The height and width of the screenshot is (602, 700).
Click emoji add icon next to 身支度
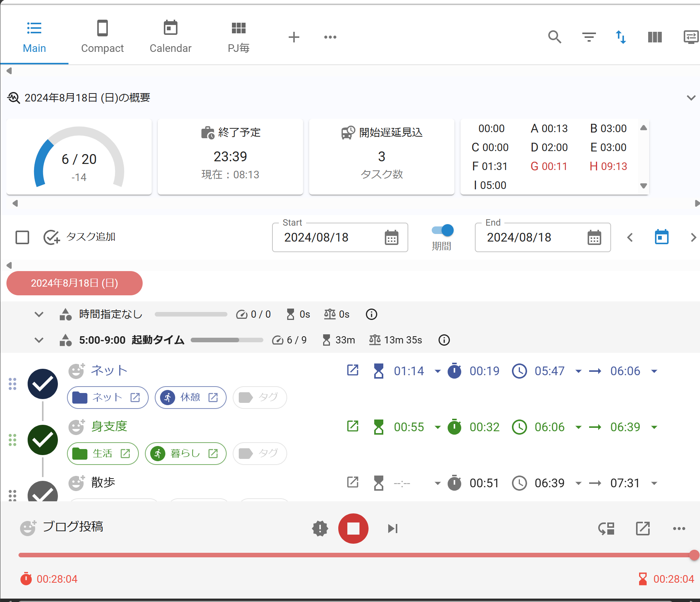[76, 427]
